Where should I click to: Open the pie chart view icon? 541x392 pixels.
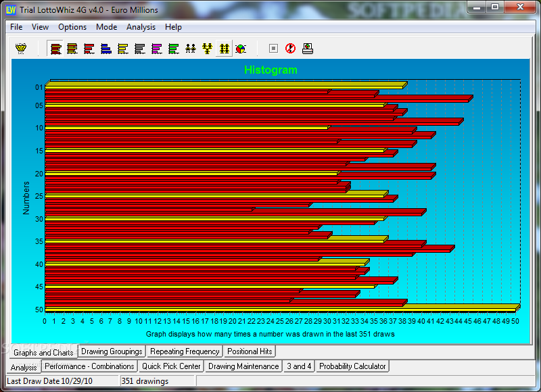pos(241,49)
